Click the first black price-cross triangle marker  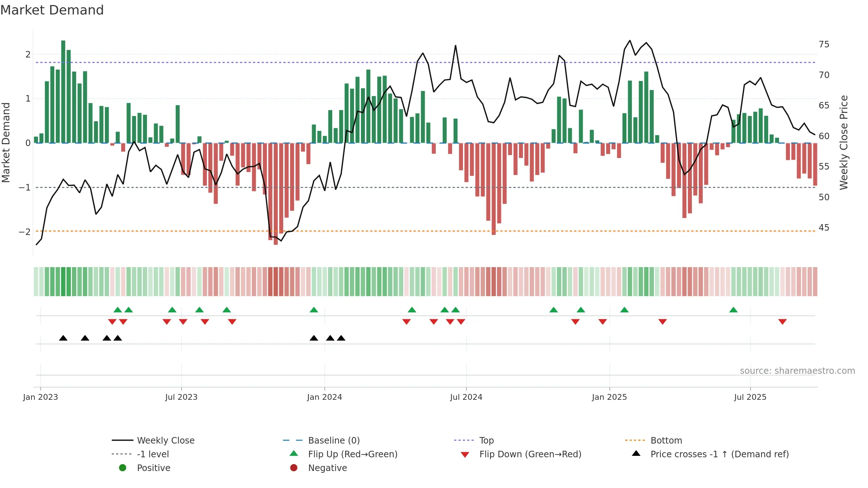point(63,338)
